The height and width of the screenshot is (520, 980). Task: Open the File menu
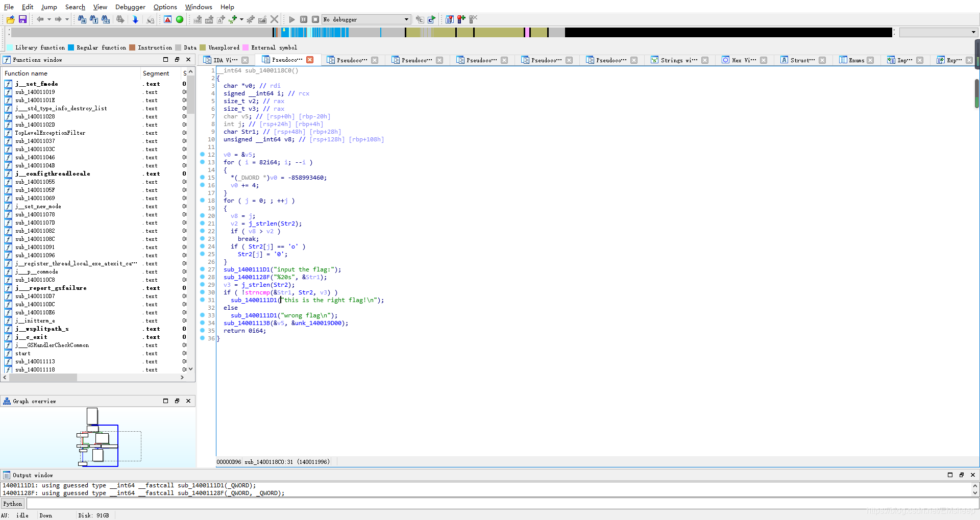[9, 7]
